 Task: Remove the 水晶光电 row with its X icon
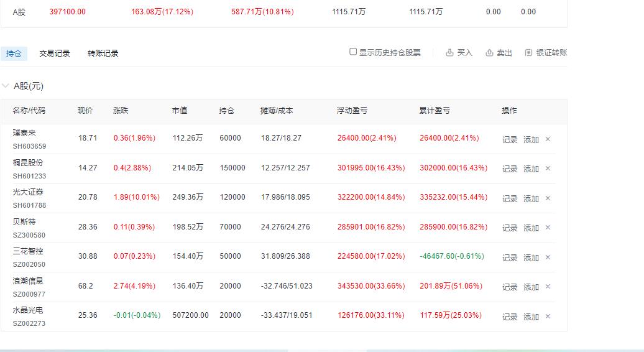pos(548,317)
